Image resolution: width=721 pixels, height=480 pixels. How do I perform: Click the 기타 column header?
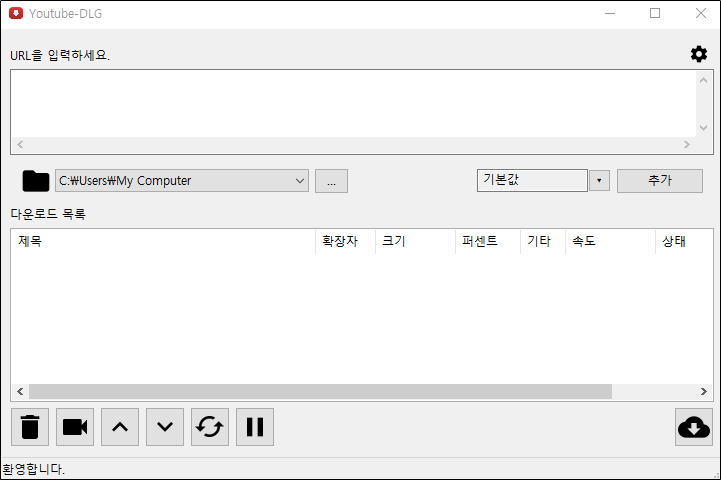coord(543,241)
